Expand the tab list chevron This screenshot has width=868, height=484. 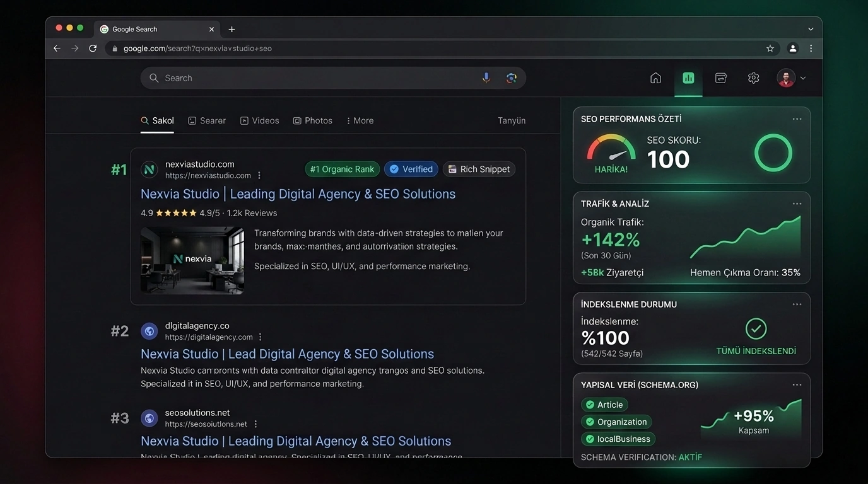(811, 29)
